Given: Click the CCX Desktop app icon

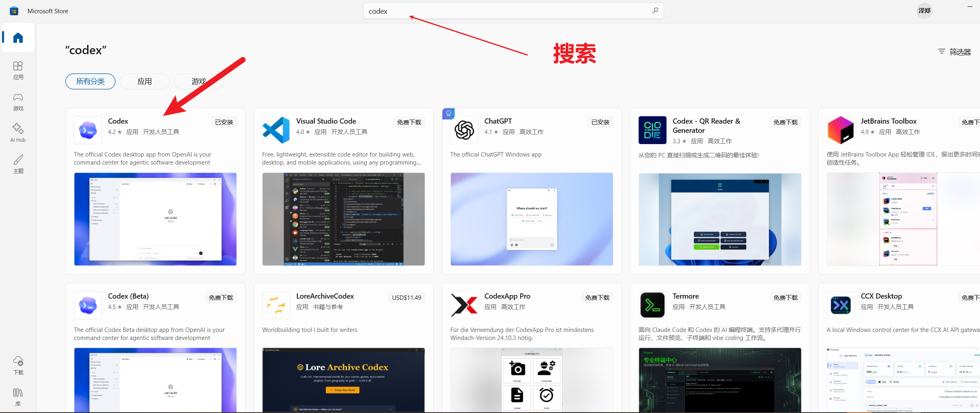Looking at the screenshot, I should (841, 305).
